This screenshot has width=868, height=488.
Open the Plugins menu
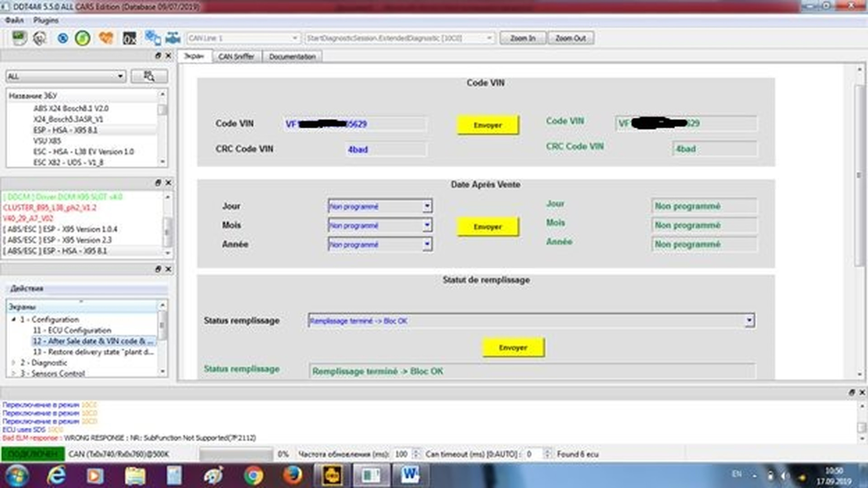pyautogui.click(x=46, y=20)
